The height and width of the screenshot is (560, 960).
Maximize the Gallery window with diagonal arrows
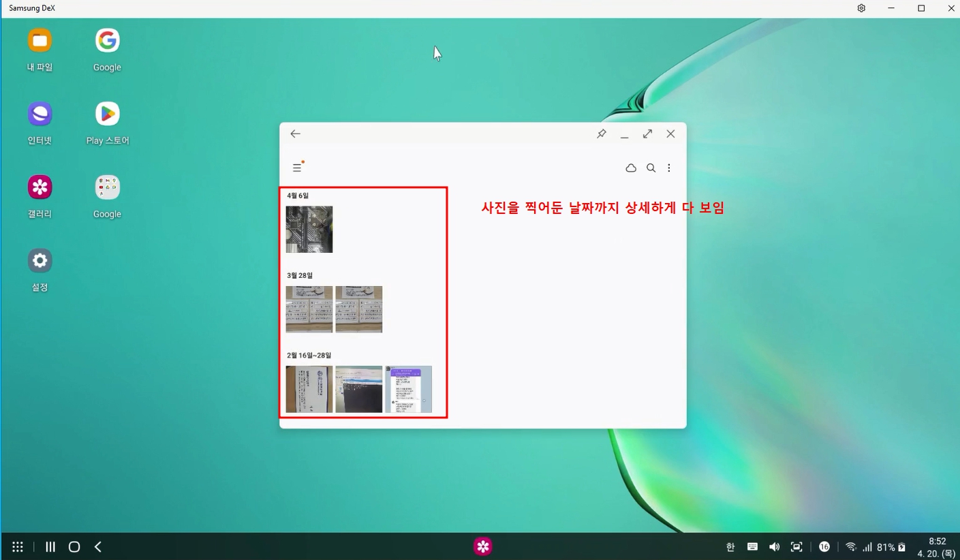[x=647, y=134]
